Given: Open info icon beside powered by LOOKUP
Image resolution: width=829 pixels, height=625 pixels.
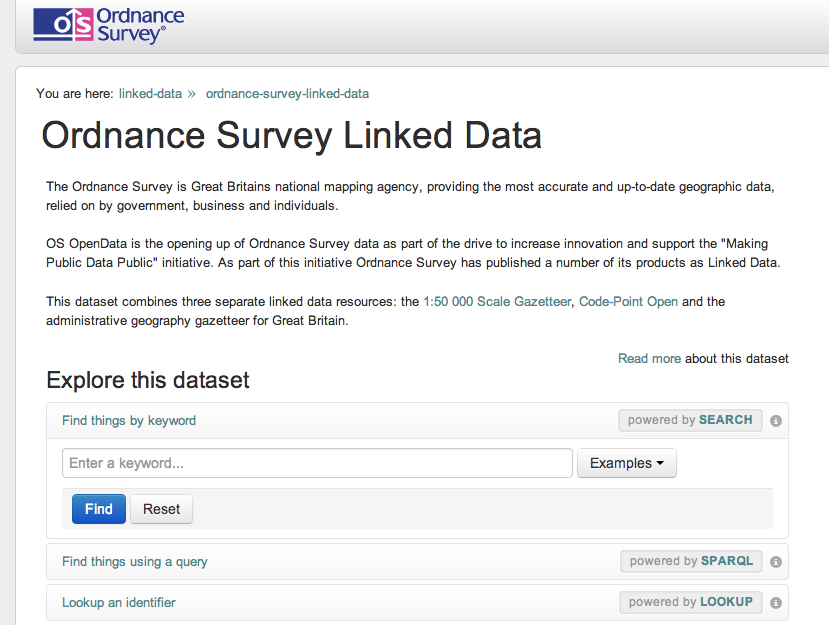Looking at the screenshot, I should (776, 603).
